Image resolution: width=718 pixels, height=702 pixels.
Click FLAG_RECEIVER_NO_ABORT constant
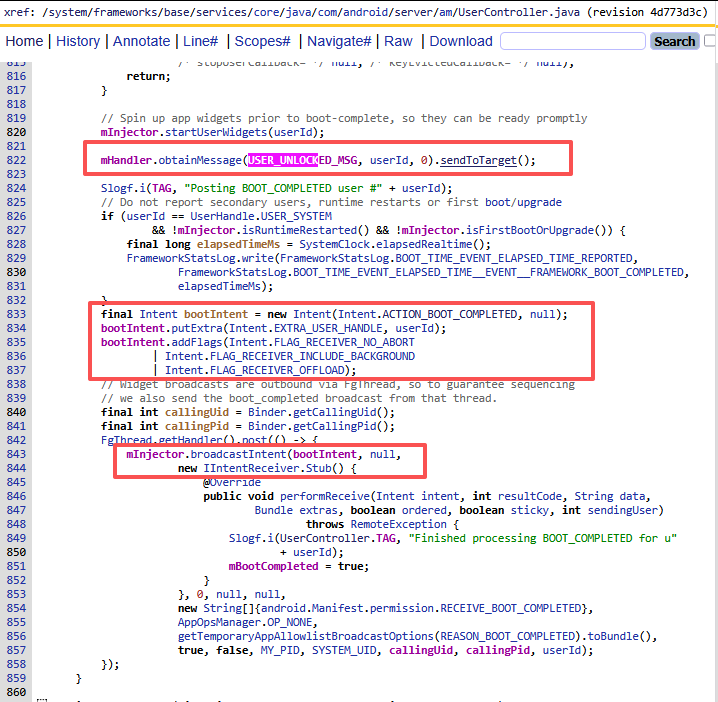click(x=344, y=343)
